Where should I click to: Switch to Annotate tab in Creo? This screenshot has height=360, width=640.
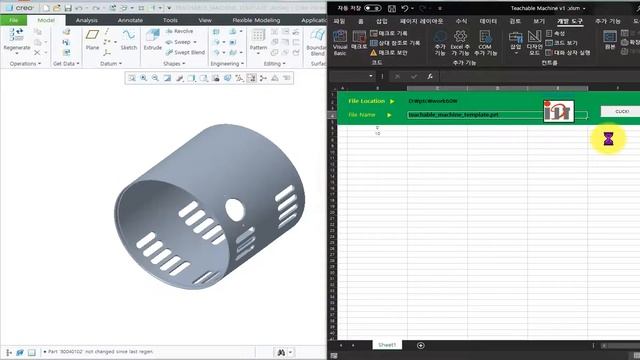tap(130, 20)
